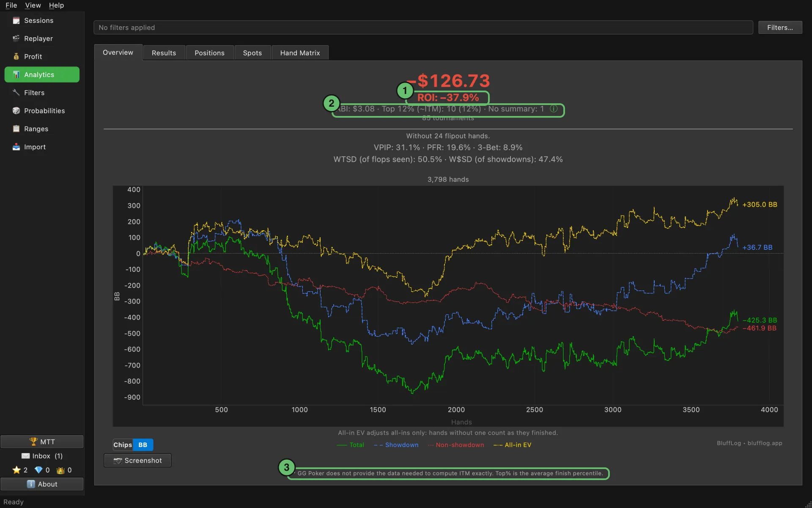This screenshot has width=812, height=508.
Task: Click the gold star icon
Action: pyautogui.click(x=16, y=470)
